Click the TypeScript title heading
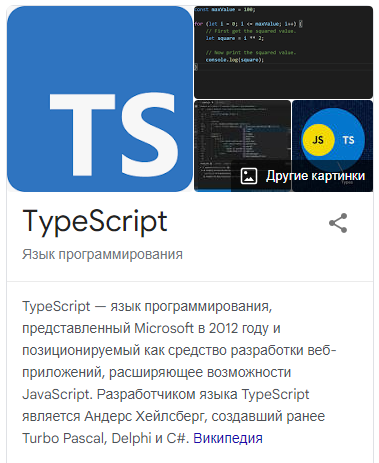 [x=95, y=222]
